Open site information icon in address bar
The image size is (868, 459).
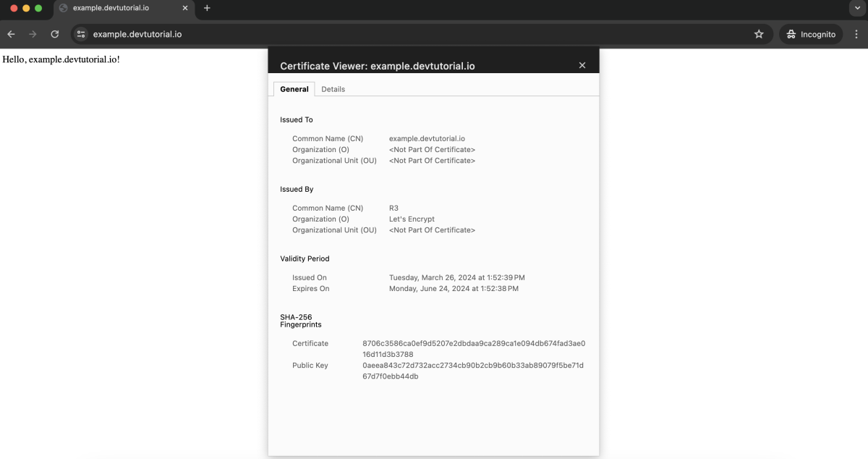pyautogui.click(x=81, y=34)
